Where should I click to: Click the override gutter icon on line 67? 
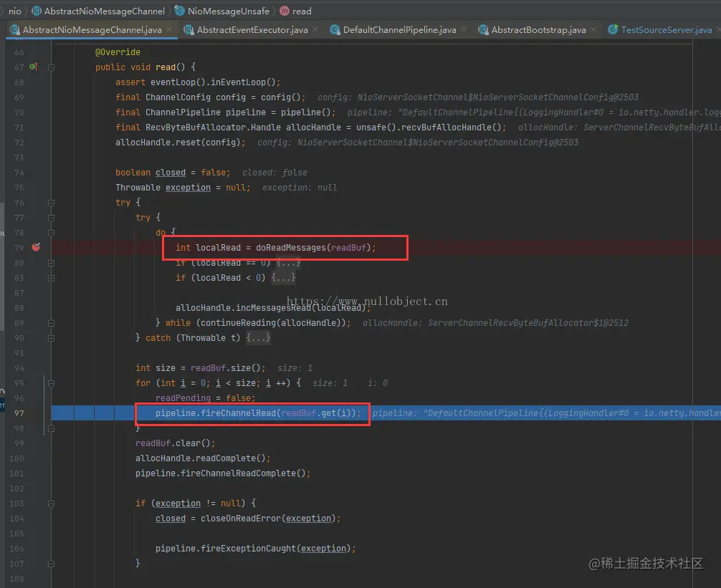point(34,67)
